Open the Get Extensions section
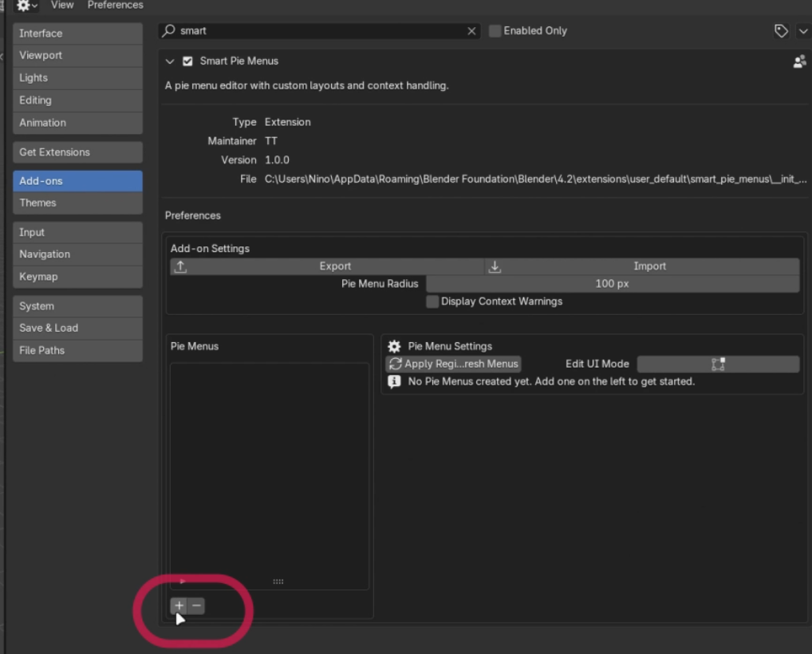The width and height of the screenshot is (812, 654). coord(77,152)
